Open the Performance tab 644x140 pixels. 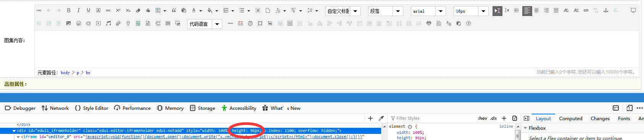coord(132,108)
